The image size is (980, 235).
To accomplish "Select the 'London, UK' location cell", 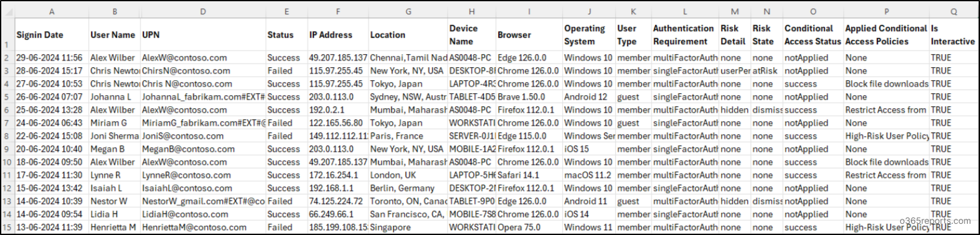I will pyautogui.click(x=408, y=175).
